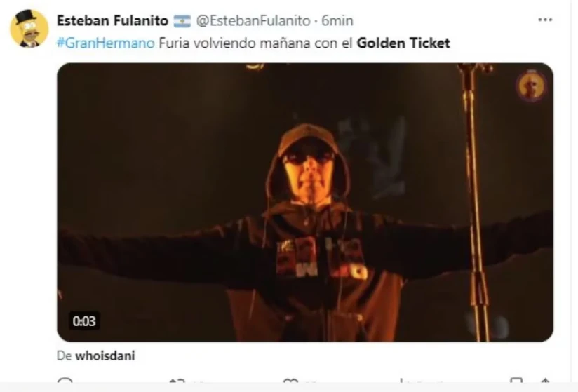
Task: Click the circular watermark logo on the video
Action: coord(531,86)
